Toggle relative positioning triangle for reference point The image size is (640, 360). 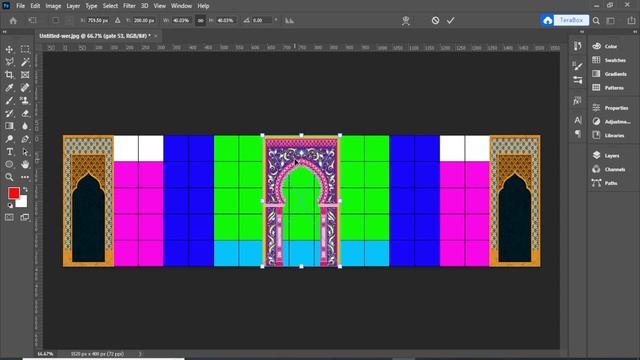(x=118, y=20)
